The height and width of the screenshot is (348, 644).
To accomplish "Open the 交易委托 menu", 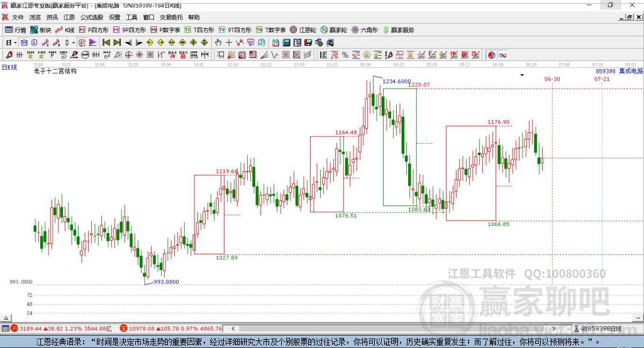I will (171, 17).
